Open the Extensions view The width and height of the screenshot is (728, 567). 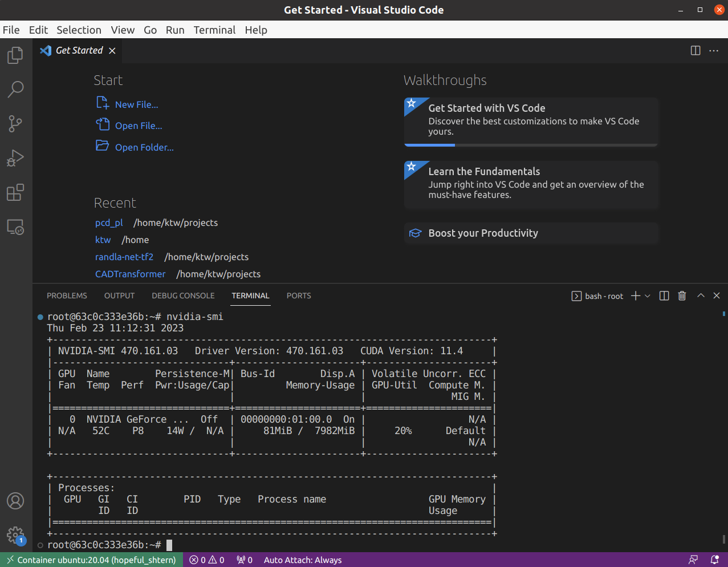[x=15, y=192]
